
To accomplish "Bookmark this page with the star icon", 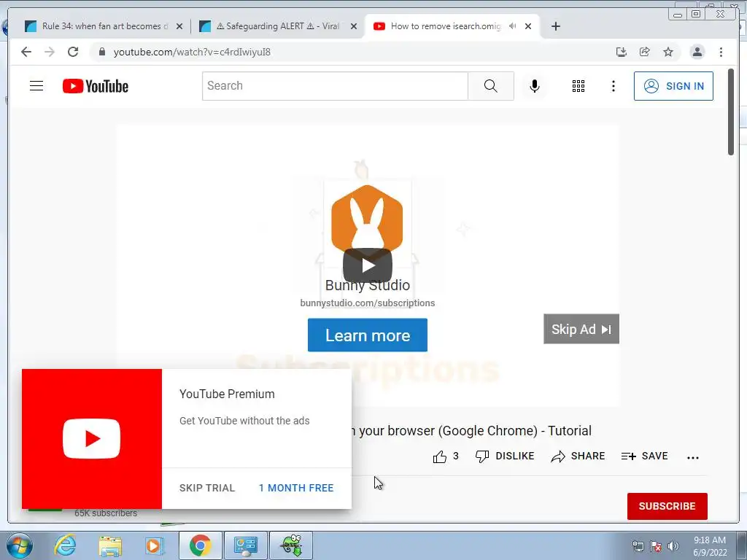I will 668,52.
